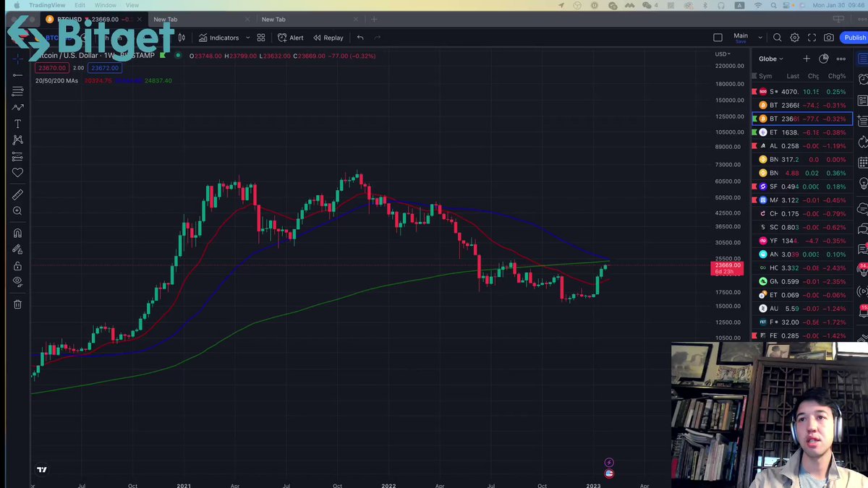This screenshot has width=868, height=488.
Task: Open chart settings gear
Action: click(794, 38)
